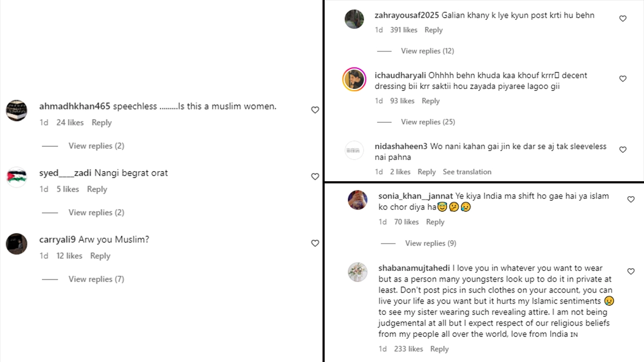This screenshot has width=644, height=362.
Task: See translation of nidashaheen3's comment
Action: click(x=467, y=172)
